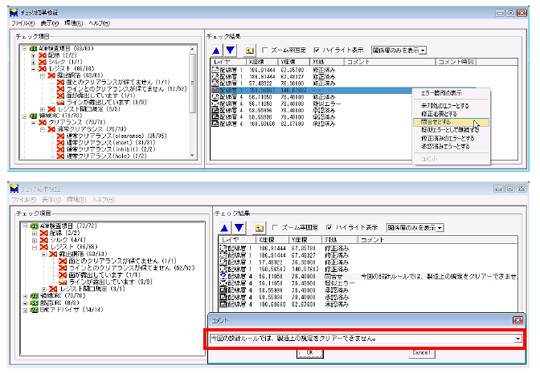Click blue question-mark icon on 問合せ row
The width and height of the screenshot is (540, 374).
(223, 276)
